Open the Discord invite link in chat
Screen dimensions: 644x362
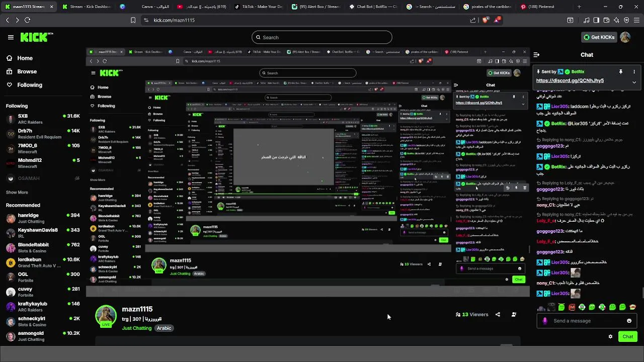(x=570, y=80)
